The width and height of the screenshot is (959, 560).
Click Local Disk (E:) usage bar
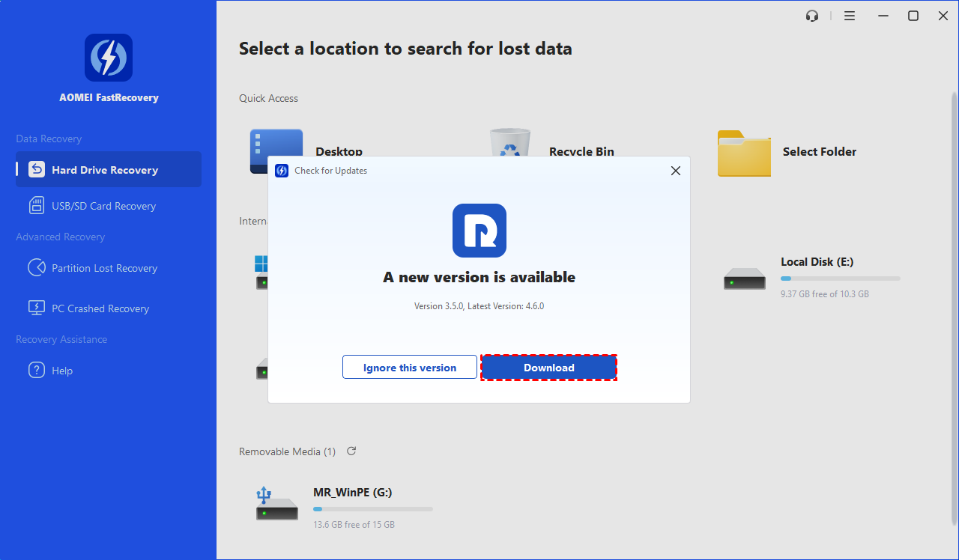[x=840, y=279]
